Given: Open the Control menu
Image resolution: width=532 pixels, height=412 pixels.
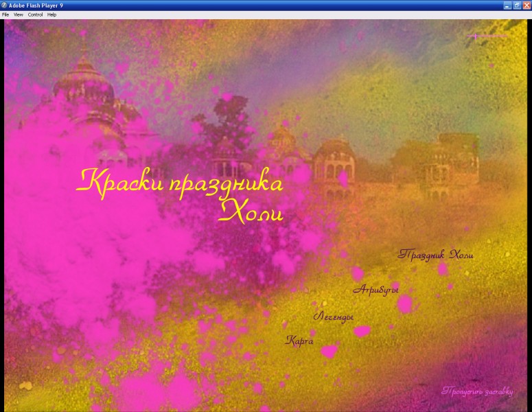Looking at the screenshot, I should pos(35,14).
